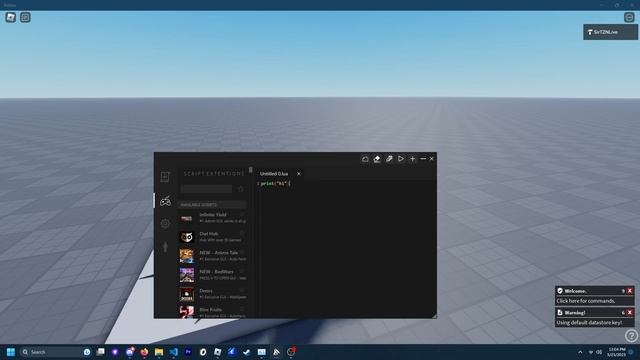Close the Untitled 0.lua tab

pyautogui.click(x=299, y=174)
